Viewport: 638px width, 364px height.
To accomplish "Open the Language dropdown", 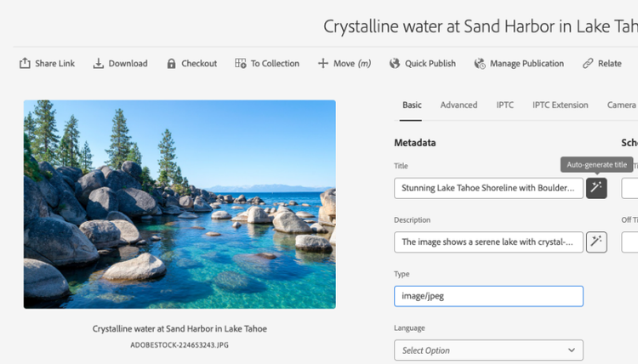I will (487, 350).
